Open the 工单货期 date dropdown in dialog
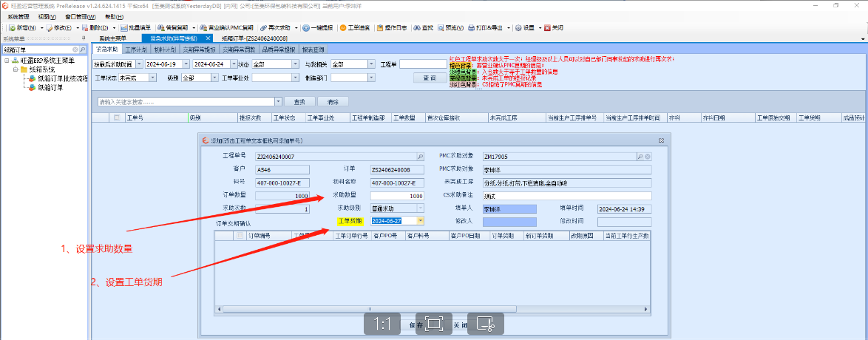This screenshot has width=868, height=340. tap(420, 220)
